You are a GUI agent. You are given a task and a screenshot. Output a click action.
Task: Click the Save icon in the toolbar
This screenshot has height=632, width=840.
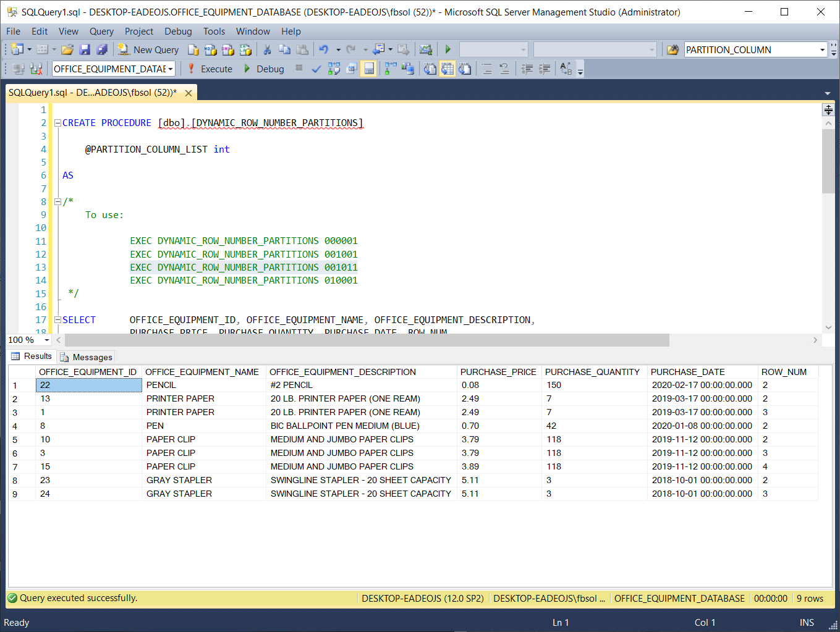click(85, 50)
